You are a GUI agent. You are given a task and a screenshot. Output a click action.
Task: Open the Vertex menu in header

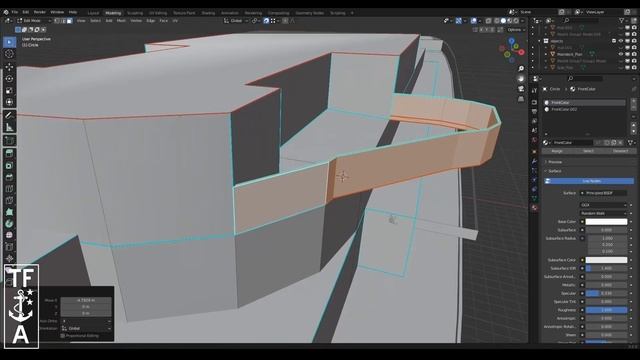coord(136,20)
